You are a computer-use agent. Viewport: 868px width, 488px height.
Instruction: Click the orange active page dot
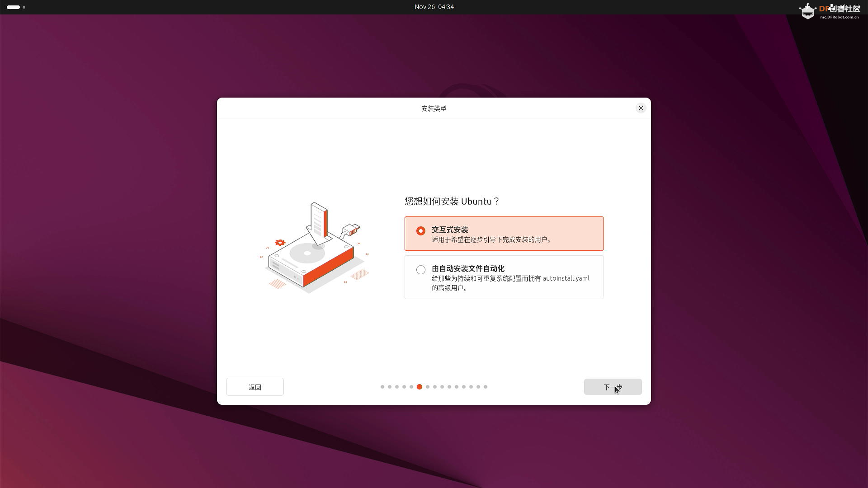(420, 387)
